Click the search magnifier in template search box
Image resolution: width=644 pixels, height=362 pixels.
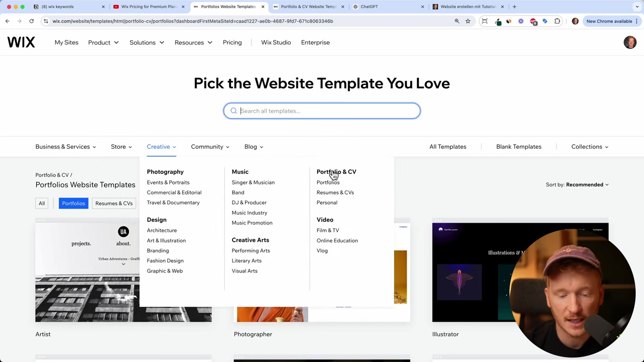pyautogui.click(x=233, y=111)
